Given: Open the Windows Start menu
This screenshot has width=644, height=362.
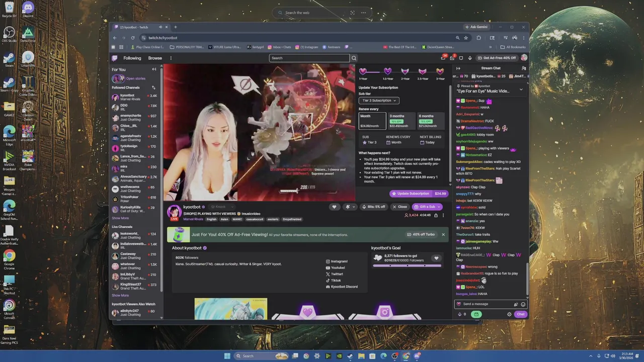Looking at the screenshot, I should pyautogui.click(x=227, y=356).
